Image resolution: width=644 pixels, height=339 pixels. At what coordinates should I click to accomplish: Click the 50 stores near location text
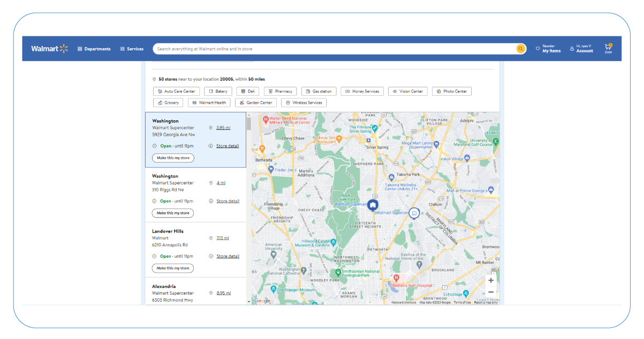[x=211, y=79]
